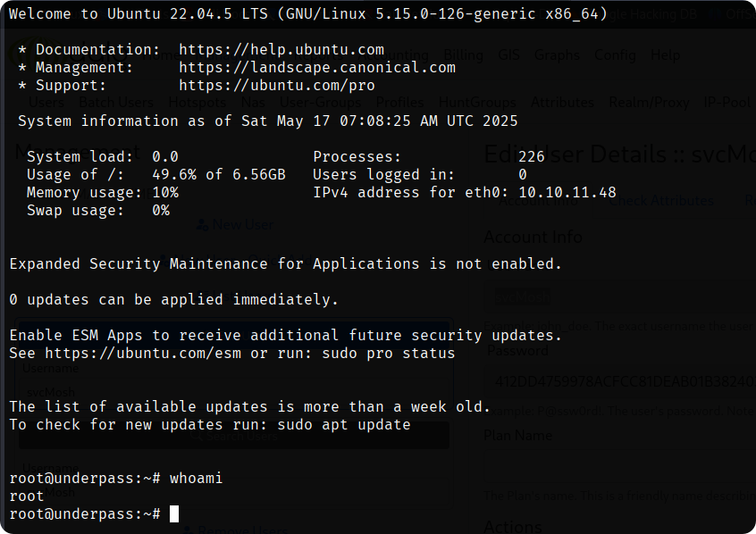
Task: Select User-Groups in background page submenu
Action: [x=321, y=102]
